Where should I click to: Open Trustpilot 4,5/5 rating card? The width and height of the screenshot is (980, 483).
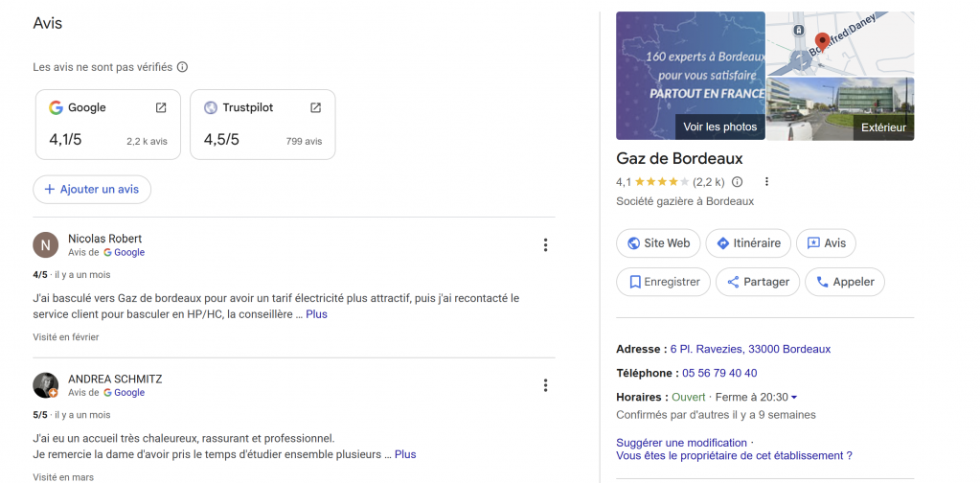[262, 125]
